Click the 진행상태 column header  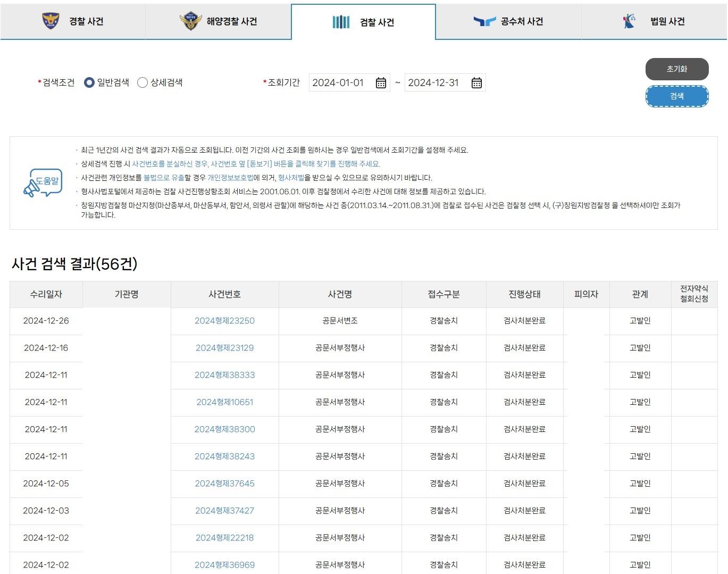pyautogui.click(x=524, y=294)
